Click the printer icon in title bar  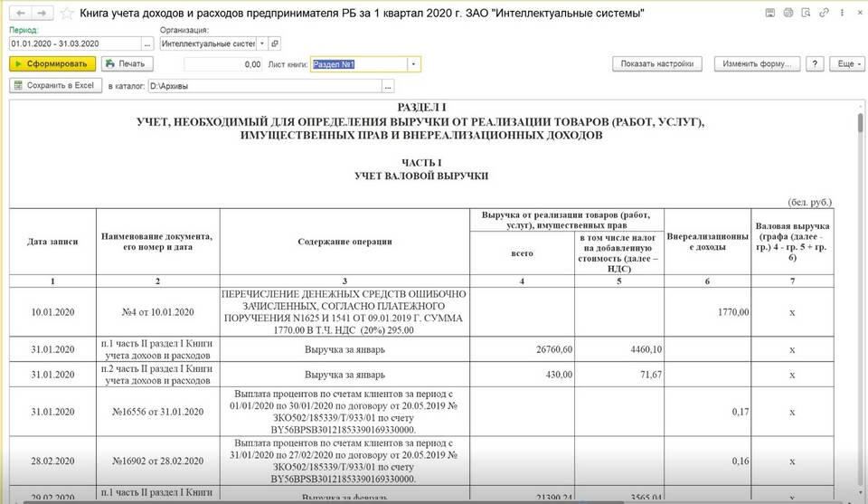coord(788,14)
